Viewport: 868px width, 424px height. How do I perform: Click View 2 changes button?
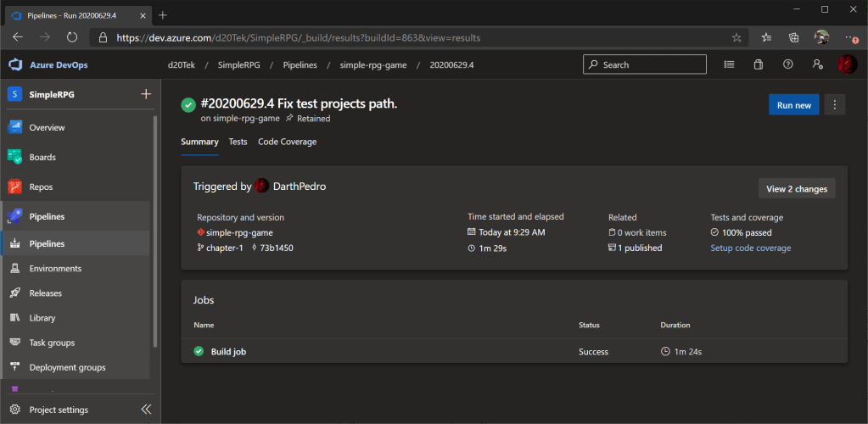796,188
